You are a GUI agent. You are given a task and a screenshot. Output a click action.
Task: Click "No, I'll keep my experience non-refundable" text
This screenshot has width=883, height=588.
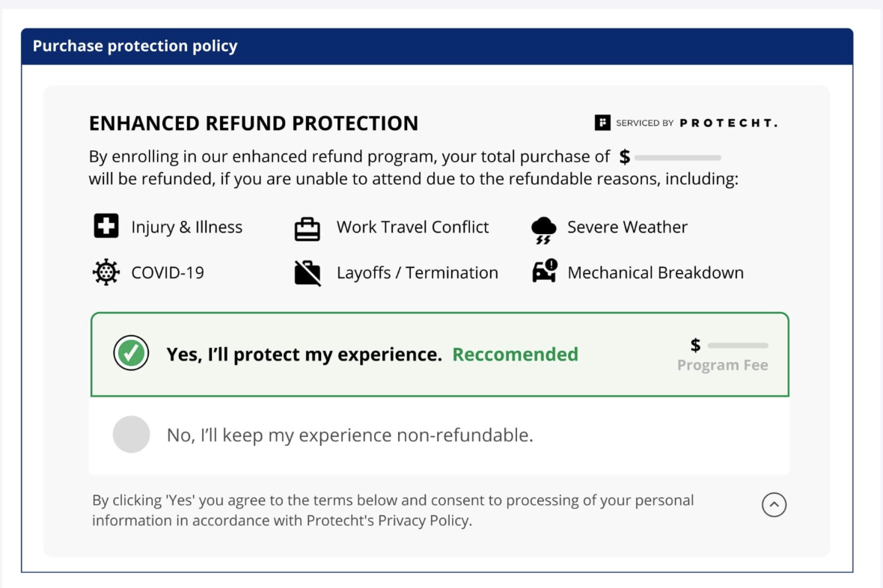[x=349, y=435]
